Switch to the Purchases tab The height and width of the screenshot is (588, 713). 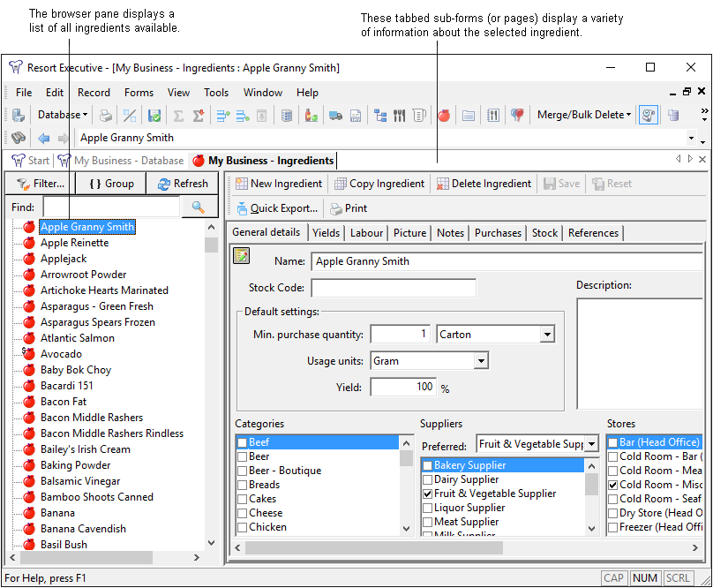tap(498, 232)
